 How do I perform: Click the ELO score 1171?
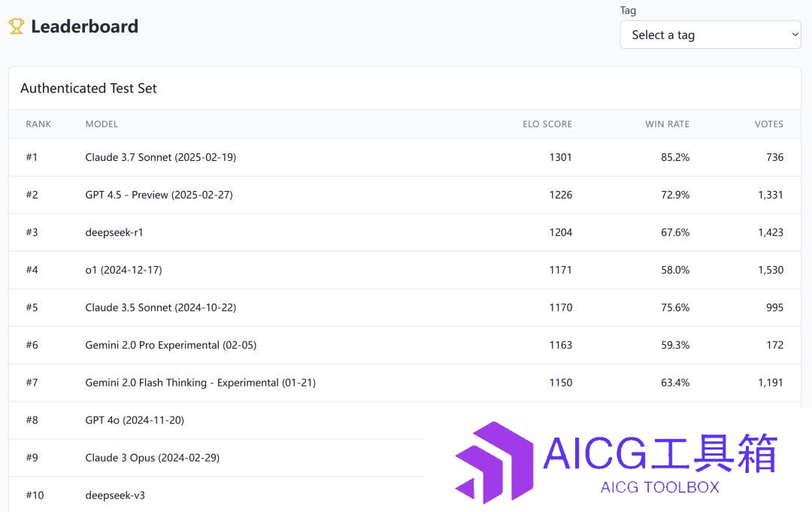tap(560, 270)
